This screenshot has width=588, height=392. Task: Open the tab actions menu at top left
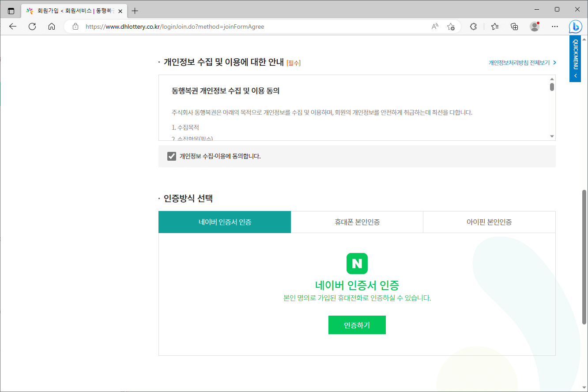[11, 11]
